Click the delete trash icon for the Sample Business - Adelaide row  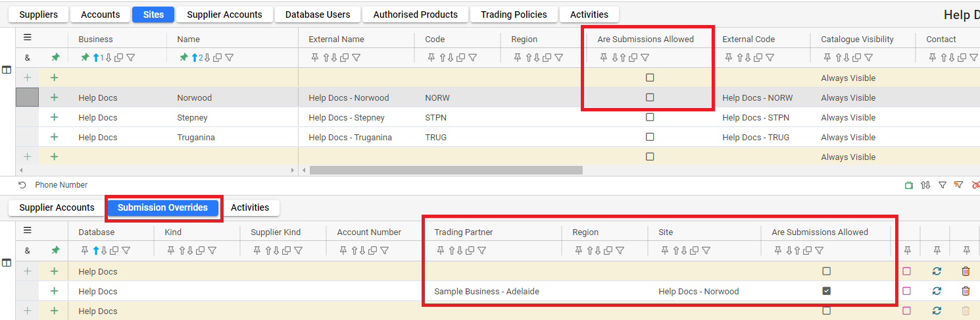tap(966, 291)
